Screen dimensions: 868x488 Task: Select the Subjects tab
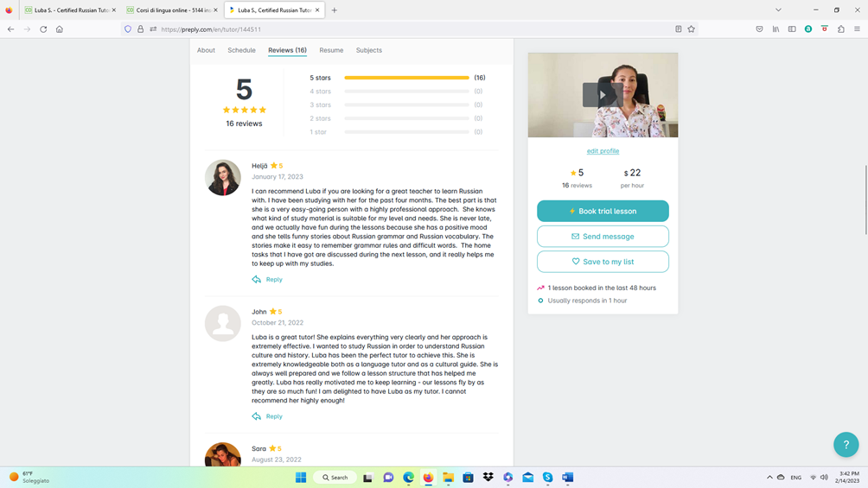[368, 50]
